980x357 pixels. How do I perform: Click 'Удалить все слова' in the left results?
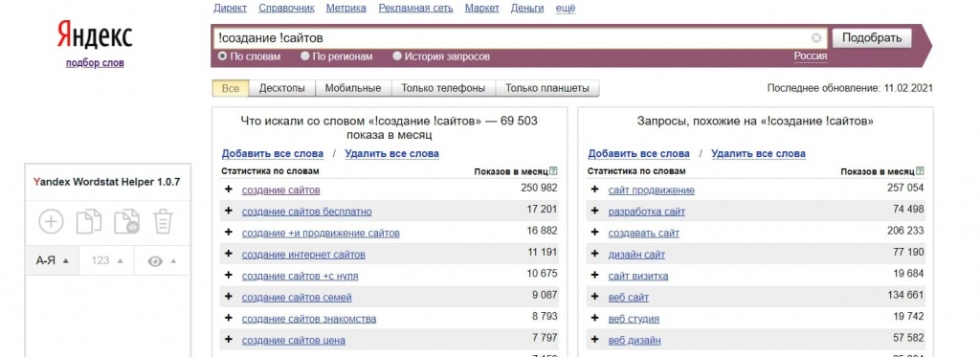pyautogui.click(x=391, y=153)
